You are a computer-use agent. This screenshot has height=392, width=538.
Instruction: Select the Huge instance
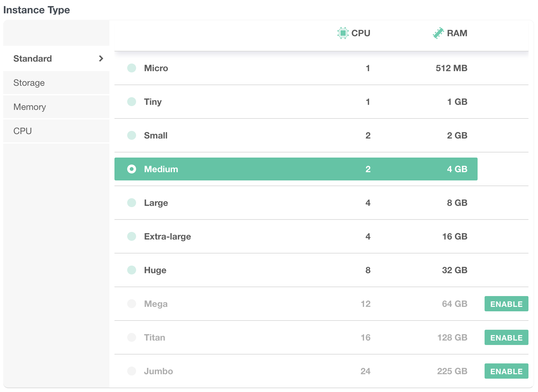(x=131, y=270)
